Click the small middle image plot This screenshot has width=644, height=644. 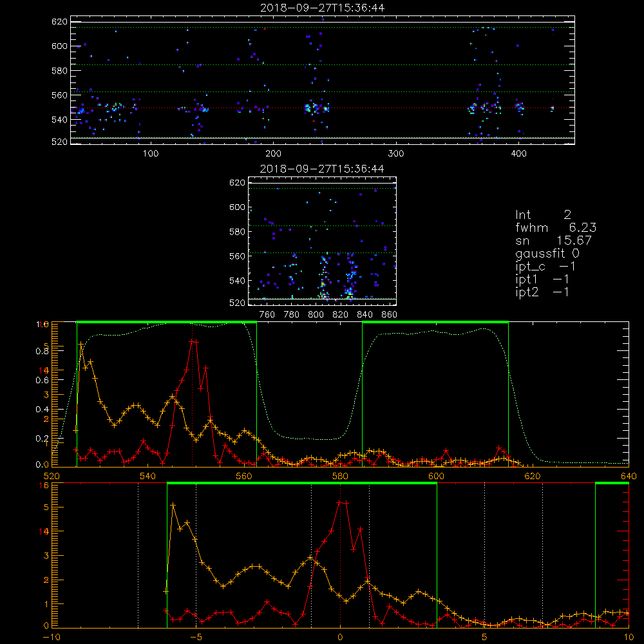point(323,241)
